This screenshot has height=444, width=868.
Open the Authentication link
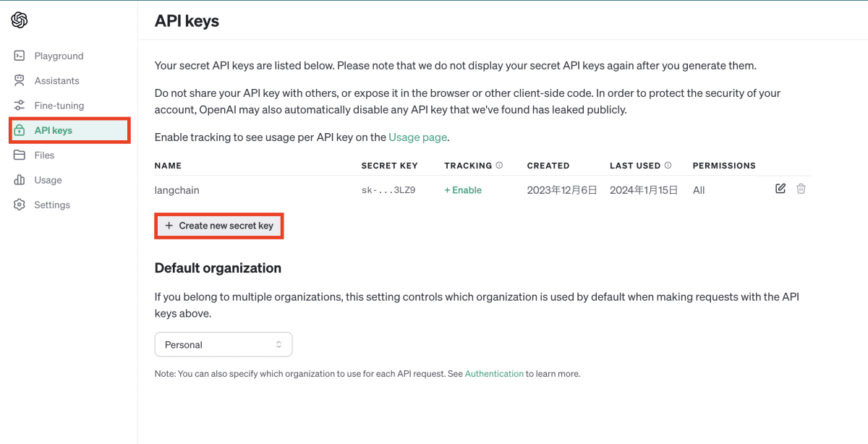494,374
